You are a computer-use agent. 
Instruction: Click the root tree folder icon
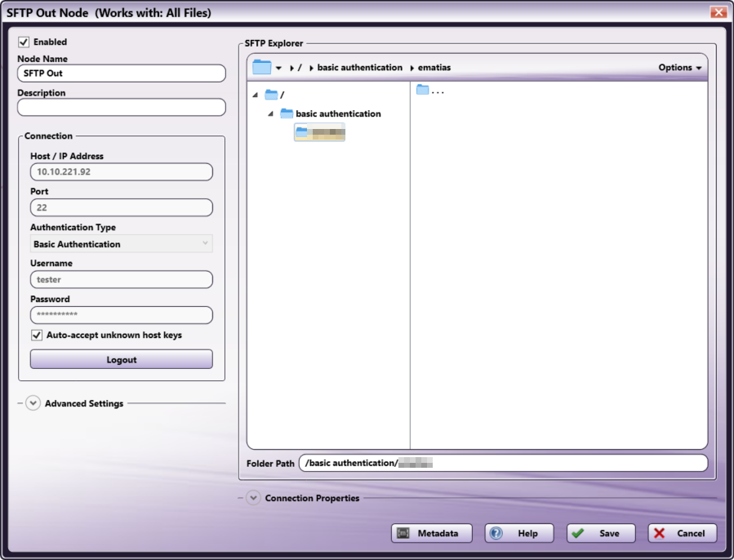pos(271,95)
